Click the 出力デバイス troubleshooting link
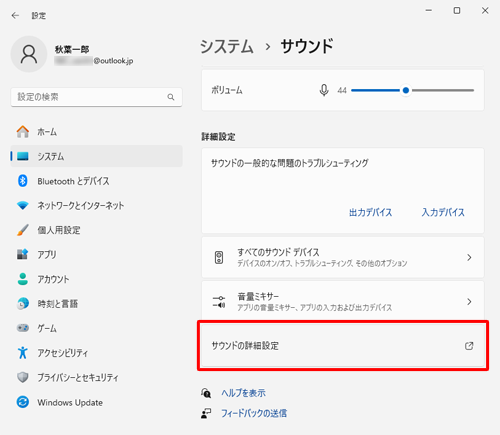Screen dimensions: 500x435 [370, 212]
